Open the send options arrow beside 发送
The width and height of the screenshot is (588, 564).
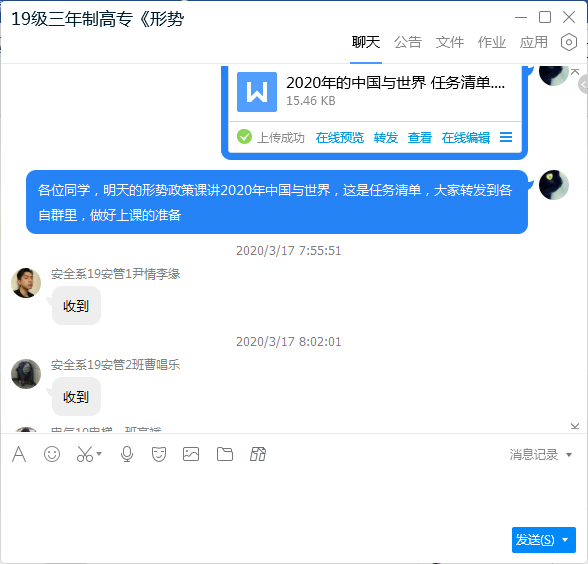tap(566, 540)
